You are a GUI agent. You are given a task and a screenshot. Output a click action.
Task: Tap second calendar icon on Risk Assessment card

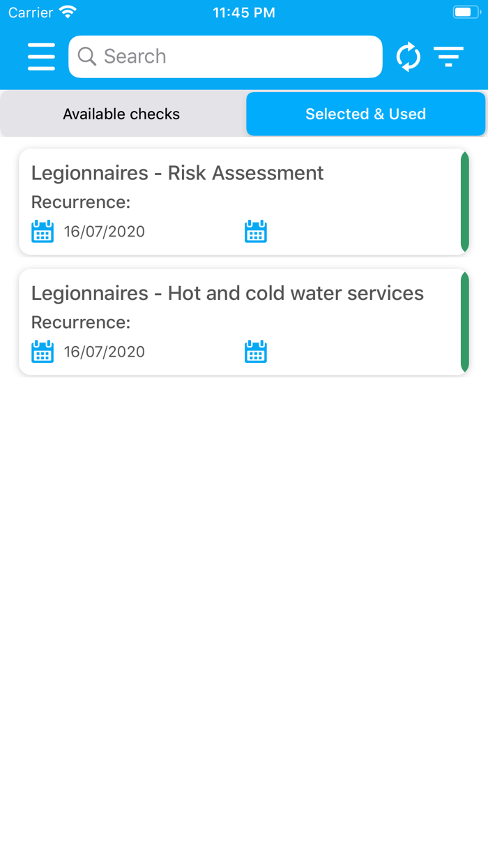(x=256, y=232)
